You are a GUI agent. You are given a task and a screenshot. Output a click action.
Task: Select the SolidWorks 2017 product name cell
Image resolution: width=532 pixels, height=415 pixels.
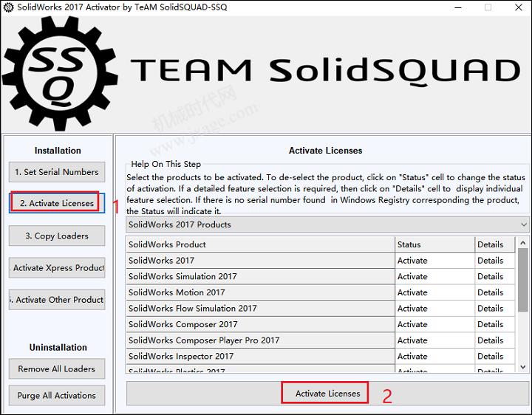click(x=260, y=261)
